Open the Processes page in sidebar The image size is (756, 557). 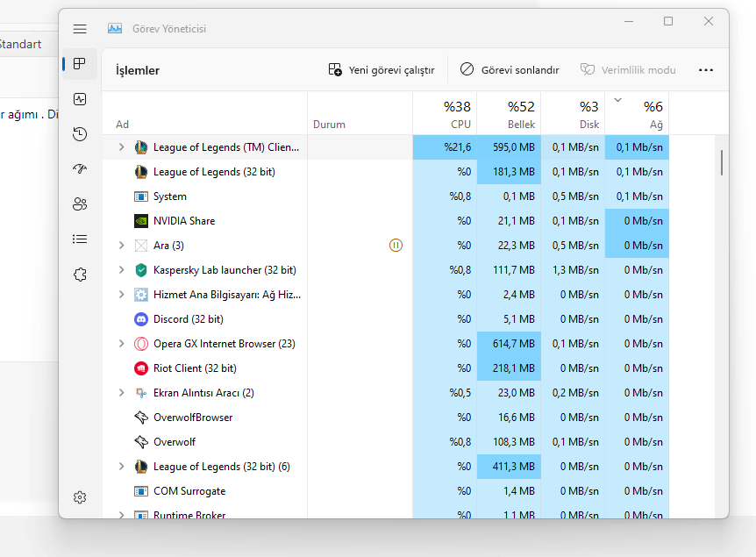80,64
